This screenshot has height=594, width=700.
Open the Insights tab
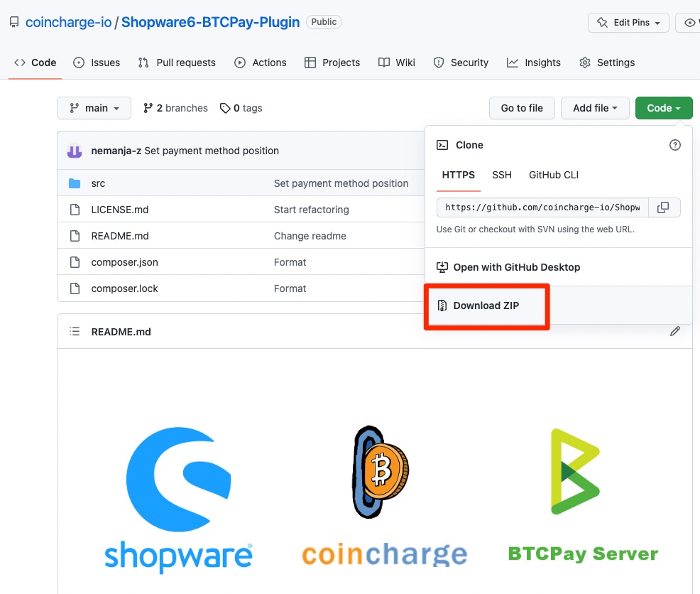pyautogui.click(x=533, y=63)
